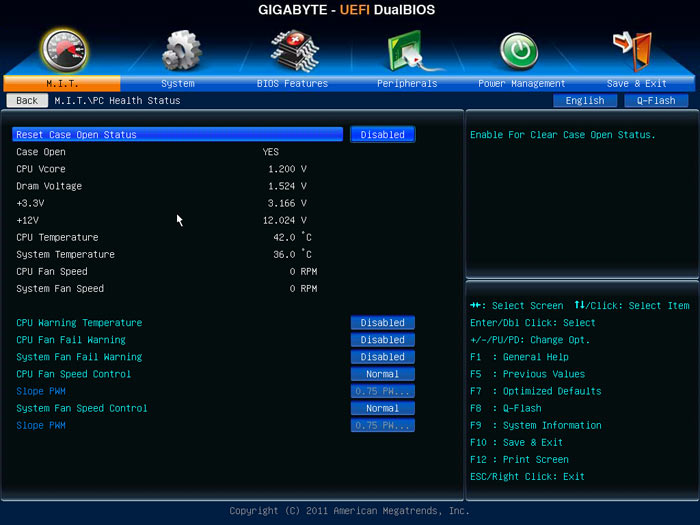Open the System tab
Viewport: 700px width, 525px height.
178,83
